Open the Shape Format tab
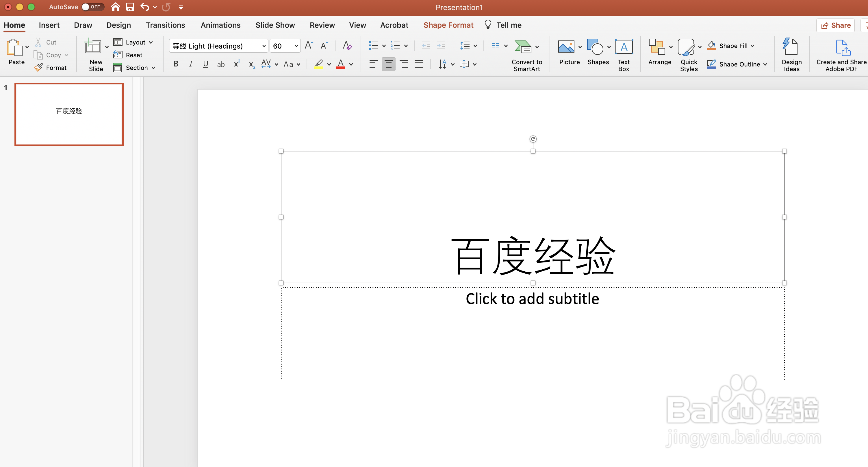The height and width of the screenshot is (467, 868). [448, 25]
